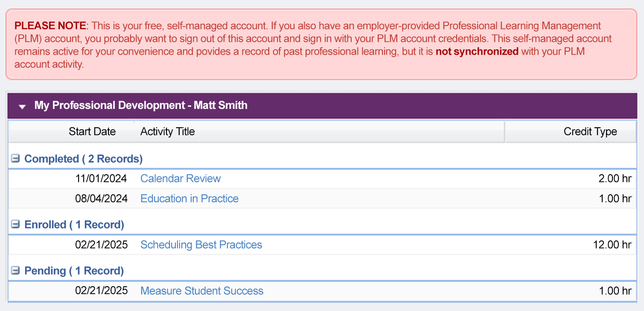Viewport: 644px width, 311px height.
Task: Sort by Start Date column header
Action: click(x=92, y=132)
